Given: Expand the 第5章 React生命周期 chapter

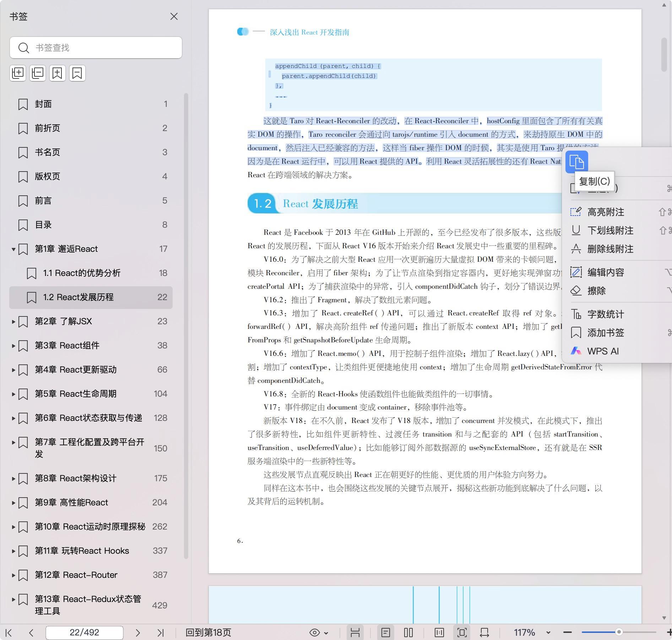Looking at the screenshot, I should (13, 394).
